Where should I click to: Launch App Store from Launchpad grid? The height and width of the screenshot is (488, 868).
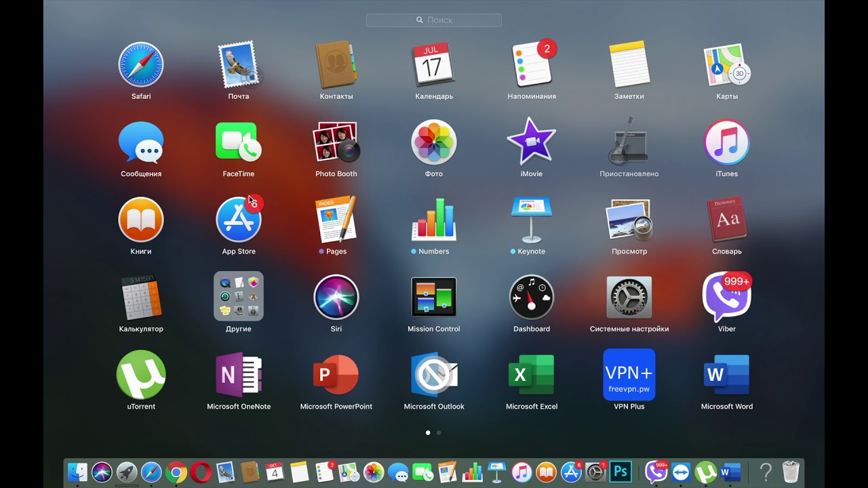(x=239, y=220)
